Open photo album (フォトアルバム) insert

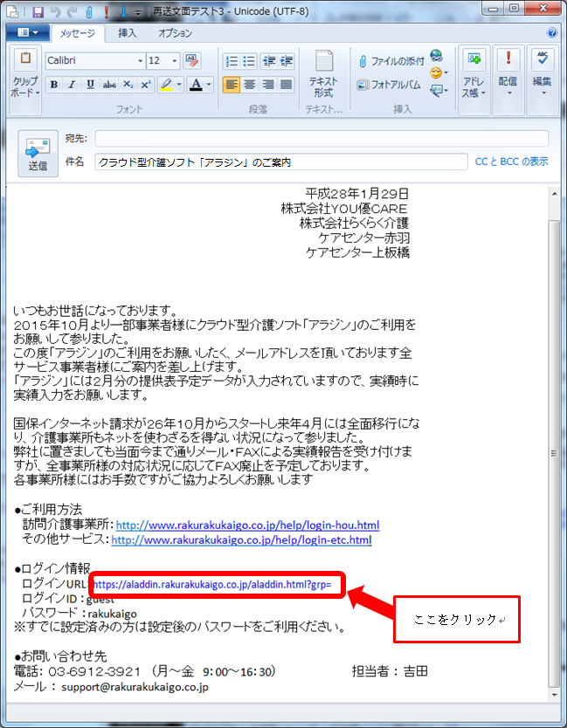point(390,85)
